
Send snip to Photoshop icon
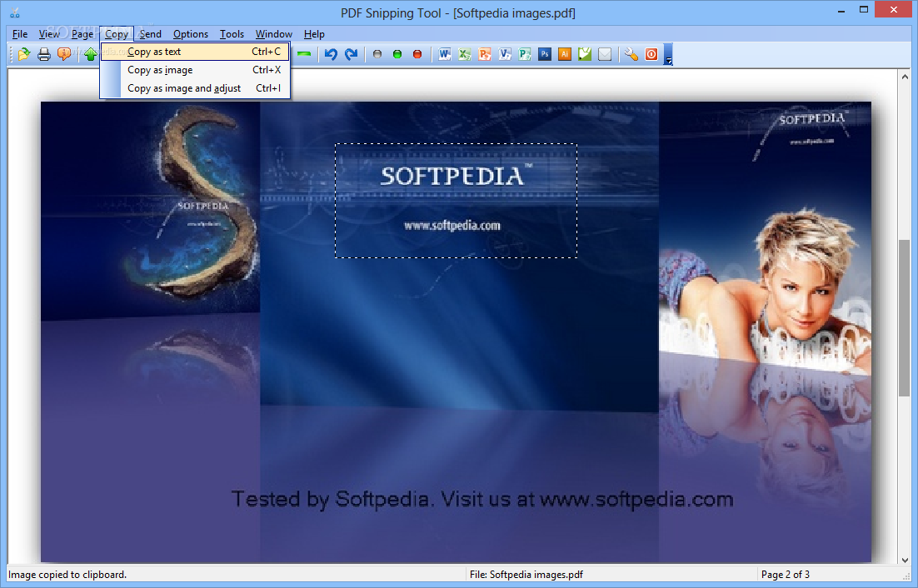[x=545, y=54]
